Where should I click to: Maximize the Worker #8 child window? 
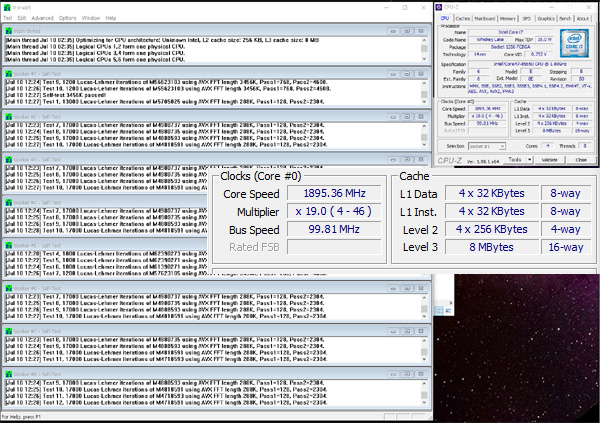[x=407, y=374]
